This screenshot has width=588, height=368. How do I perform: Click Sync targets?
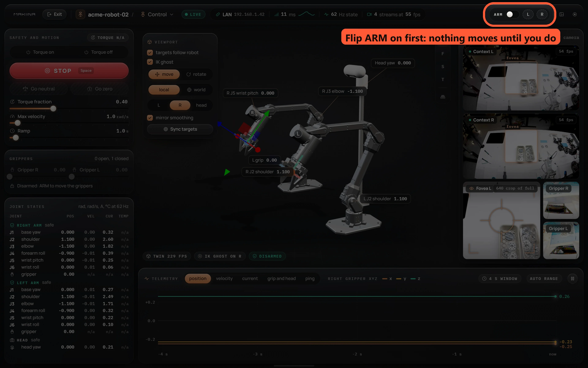pyautogui.click(x=180, y=129)
